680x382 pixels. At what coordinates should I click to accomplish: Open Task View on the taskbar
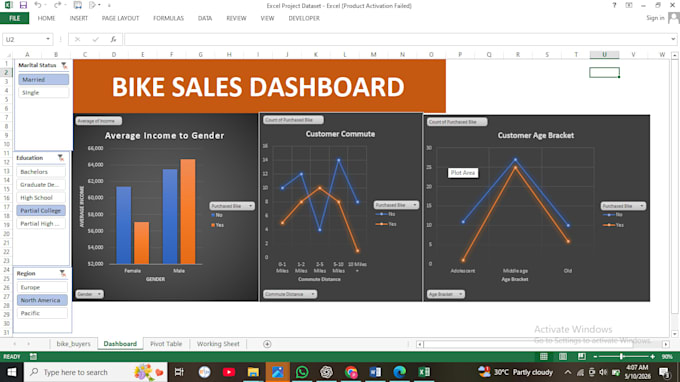click(179, 372)
